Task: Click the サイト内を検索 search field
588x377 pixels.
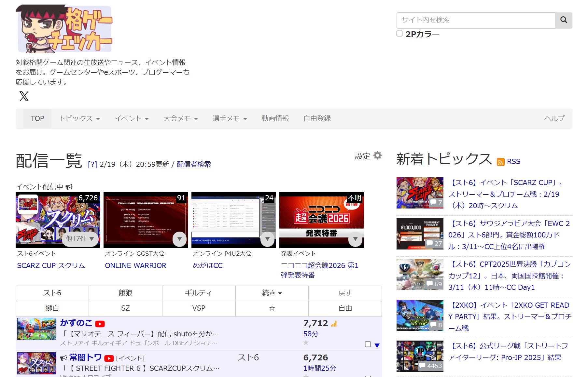Action: [x=476, y=20]
